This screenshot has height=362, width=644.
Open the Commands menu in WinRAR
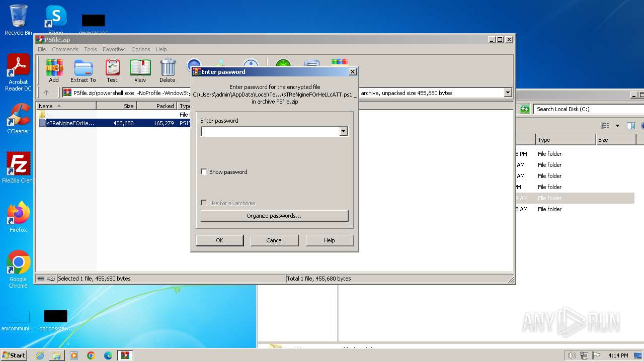coord(65,49)
